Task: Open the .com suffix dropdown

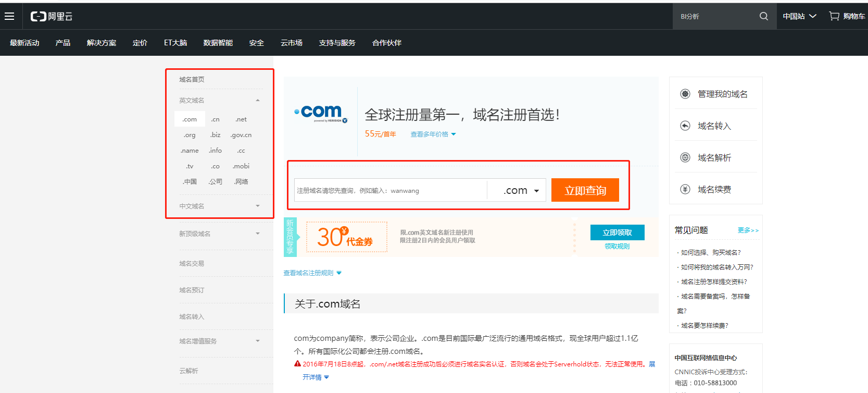Action: (x=517, y=190)
